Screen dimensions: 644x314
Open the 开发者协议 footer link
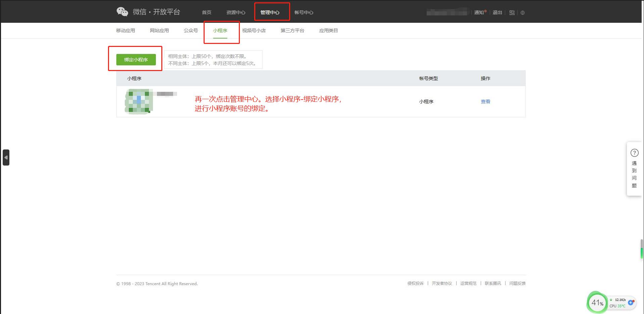pyautogui.click(x=442, y=284)
